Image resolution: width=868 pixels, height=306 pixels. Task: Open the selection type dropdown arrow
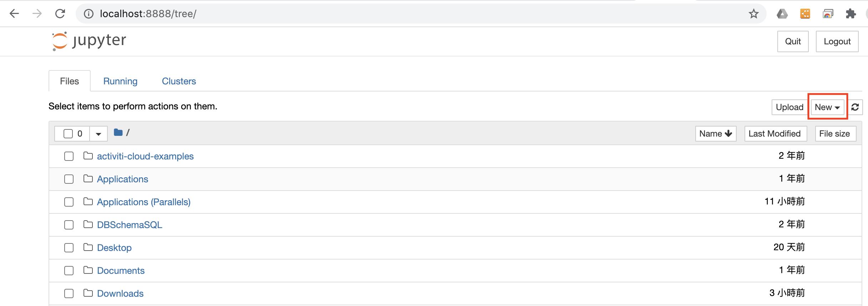pos(99,134)
